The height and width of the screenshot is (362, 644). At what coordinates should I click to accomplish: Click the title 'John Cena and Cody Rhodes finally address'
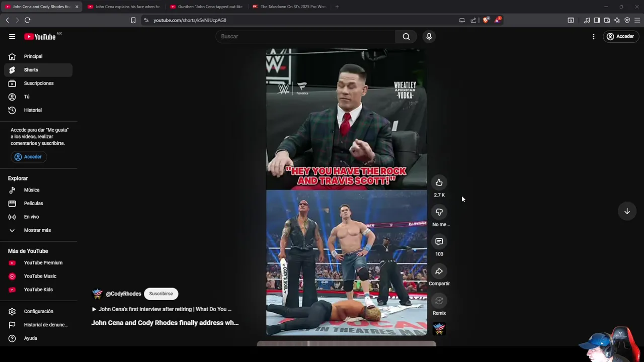(x=165, y=323)
